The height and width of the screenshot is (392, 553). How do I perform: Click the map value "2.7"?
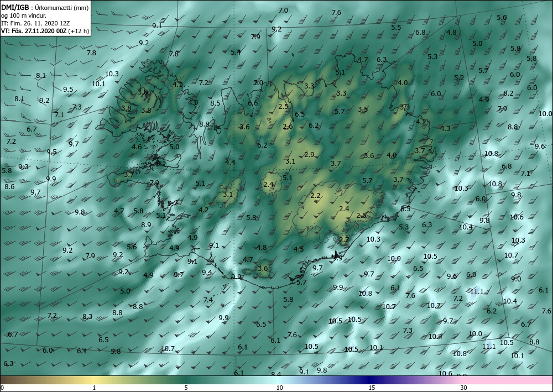coord(344,240)
